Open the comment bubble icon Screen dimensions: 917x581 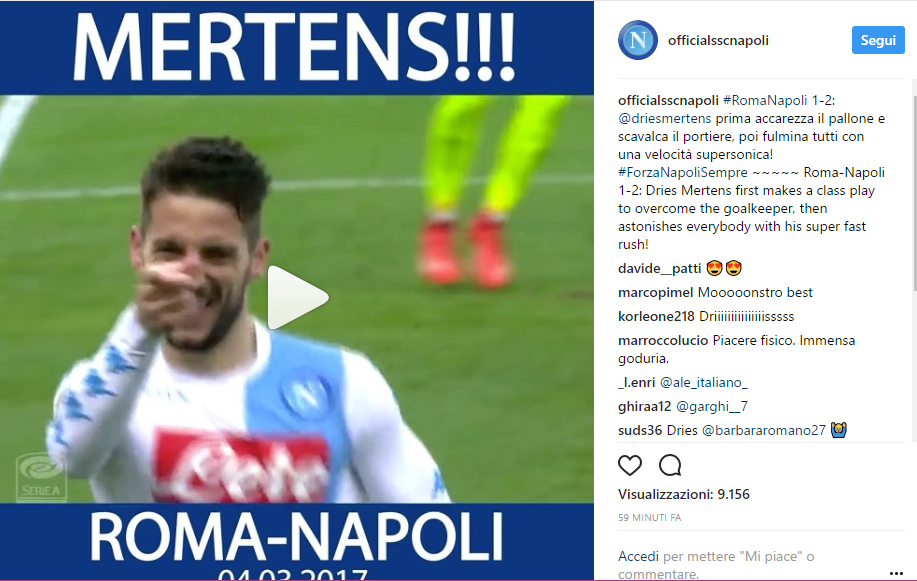(670, 465)
